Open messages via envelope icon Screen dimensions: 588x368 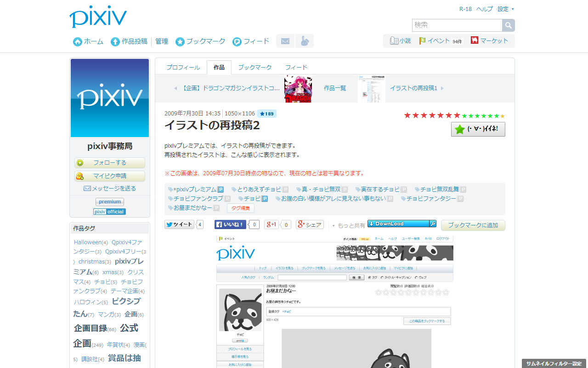pos(285,41)
